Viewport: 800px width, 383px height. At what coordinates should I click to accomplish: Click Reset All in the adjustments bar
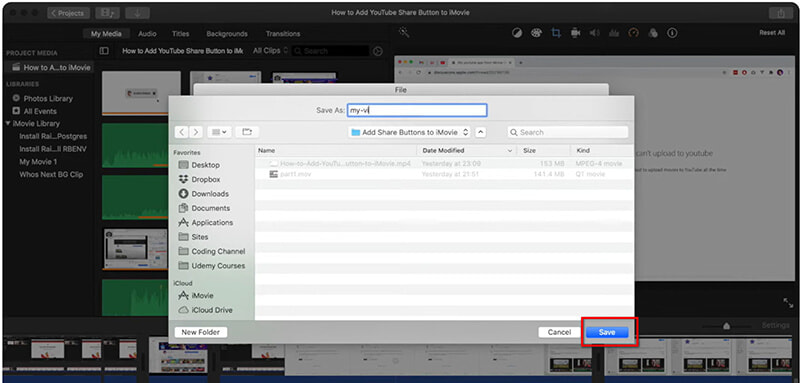[772, 33]
